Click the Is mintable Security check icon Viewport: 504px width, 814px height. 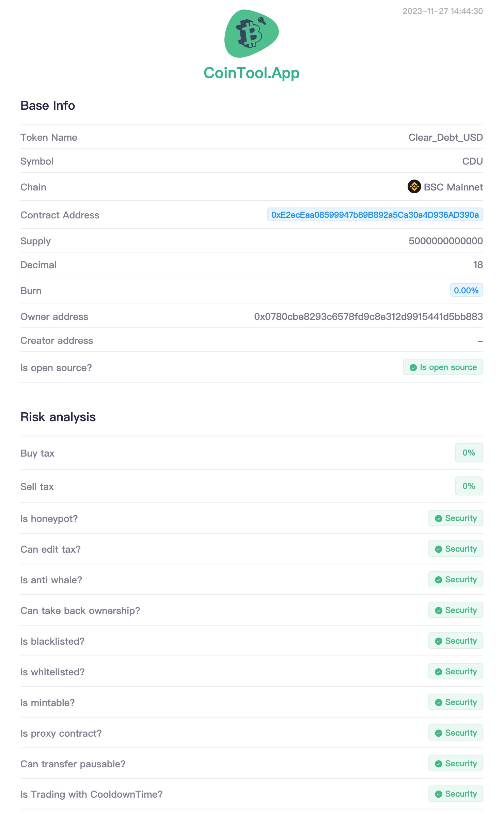point(439,703)
